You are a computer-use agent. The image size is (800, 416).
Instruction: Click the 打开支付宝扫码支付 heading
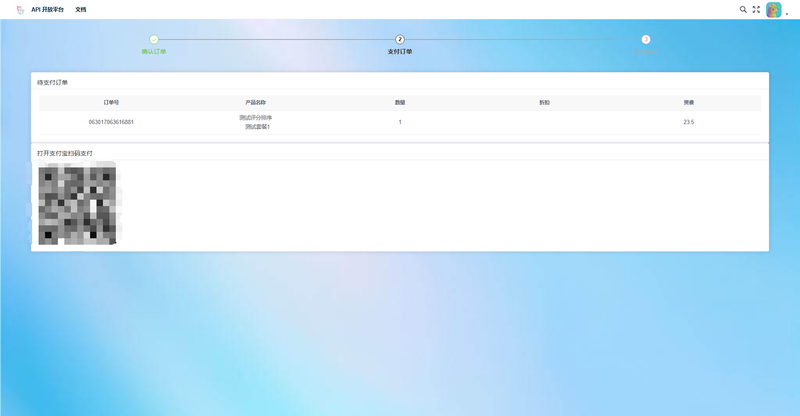pyautogui.click(x=65, y=153)
